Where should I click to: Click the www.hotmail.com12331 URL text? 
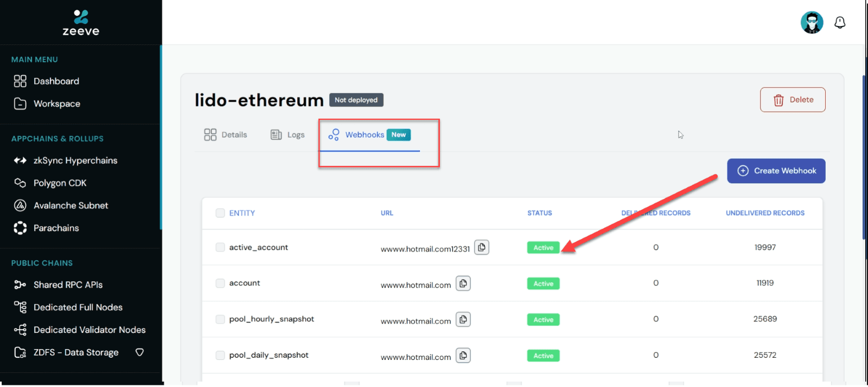425,249
